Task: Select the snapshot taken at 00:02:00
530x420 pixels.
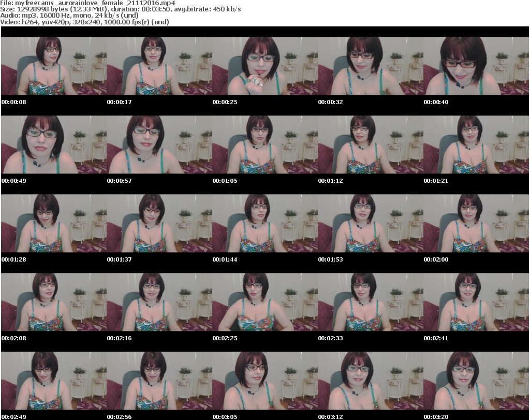Action: click(476, 223)
